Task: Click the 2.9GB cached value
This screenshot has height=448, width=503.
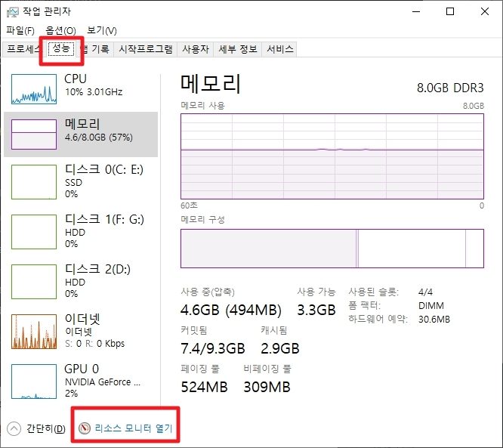Action: pos(280,348)
